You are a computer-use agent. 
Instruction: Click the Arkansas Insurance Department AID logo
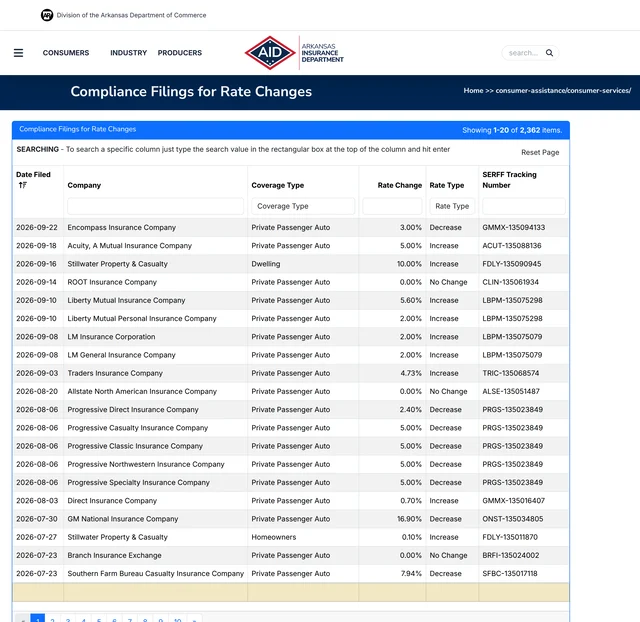pyautogui.click(x=294, y=53)
